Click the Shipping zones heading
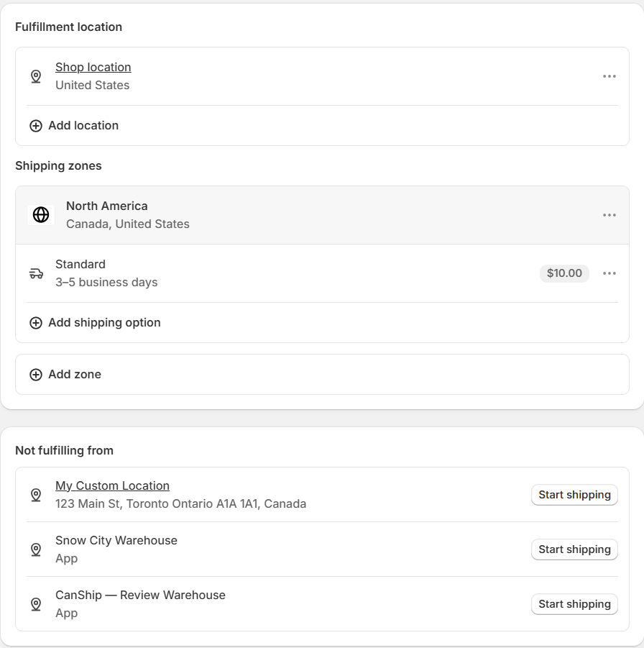Screen dimensions: 644x648 (58, 165)
